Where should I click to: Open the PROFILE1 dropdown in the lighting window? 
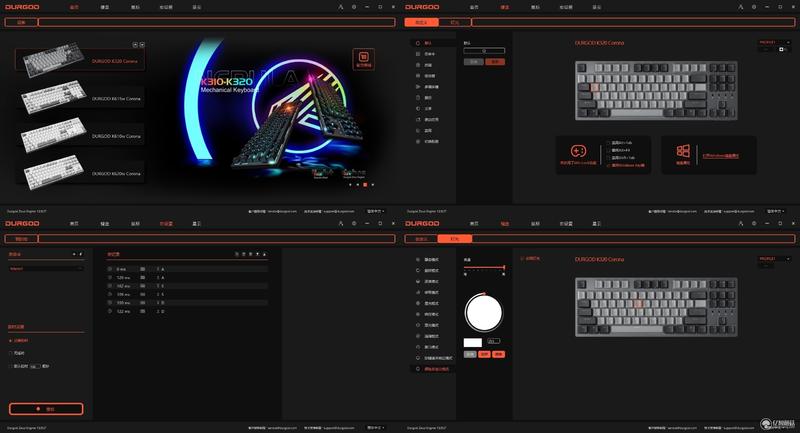click(774, 259)
